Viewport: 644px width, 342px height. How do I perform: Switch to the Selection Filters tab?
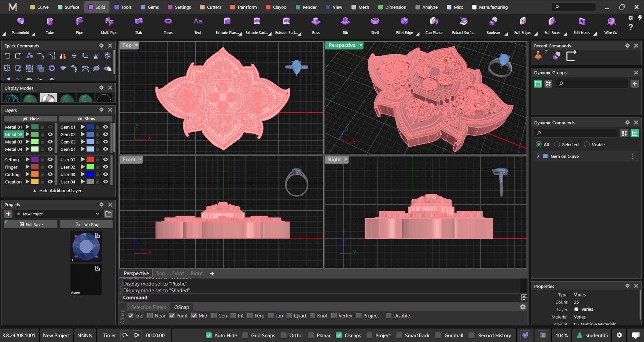(x=148, y=307)
